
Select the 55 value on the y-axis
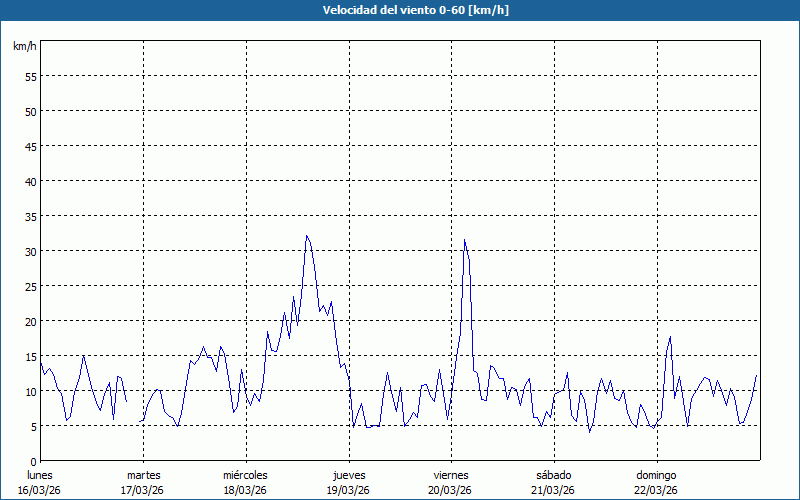click(30, 76)
